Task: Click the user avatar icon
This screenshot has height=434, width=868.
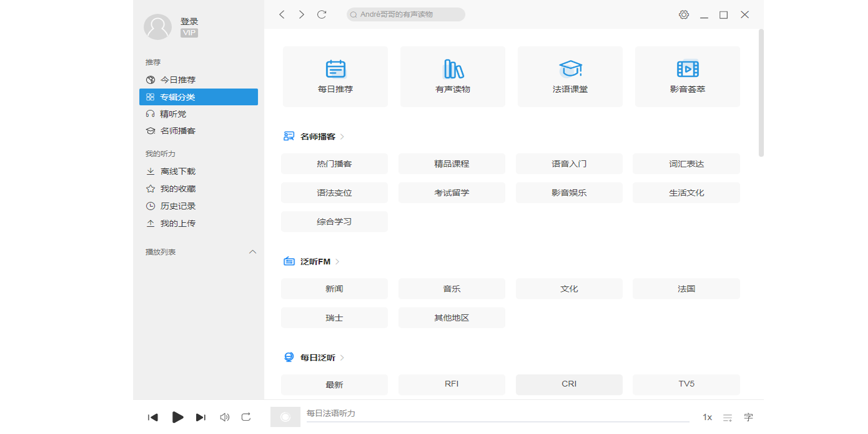Action: point(157,27)
